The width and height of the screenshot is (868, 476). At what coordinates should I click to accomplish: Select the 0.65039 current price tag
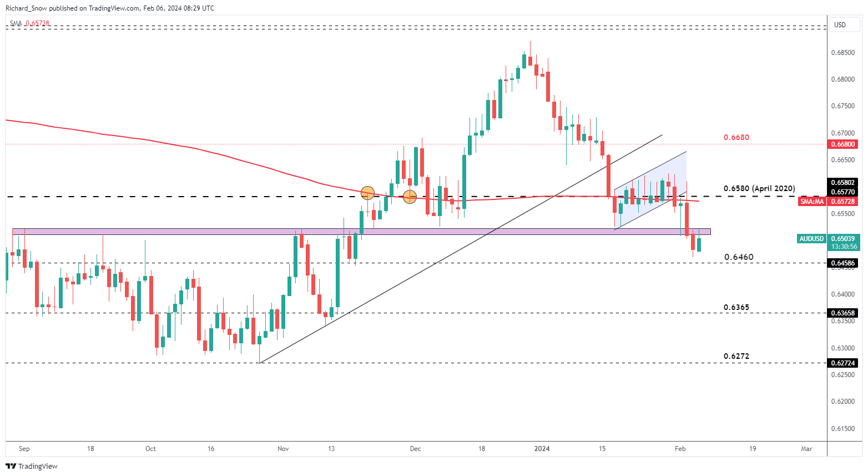(844, 239)
